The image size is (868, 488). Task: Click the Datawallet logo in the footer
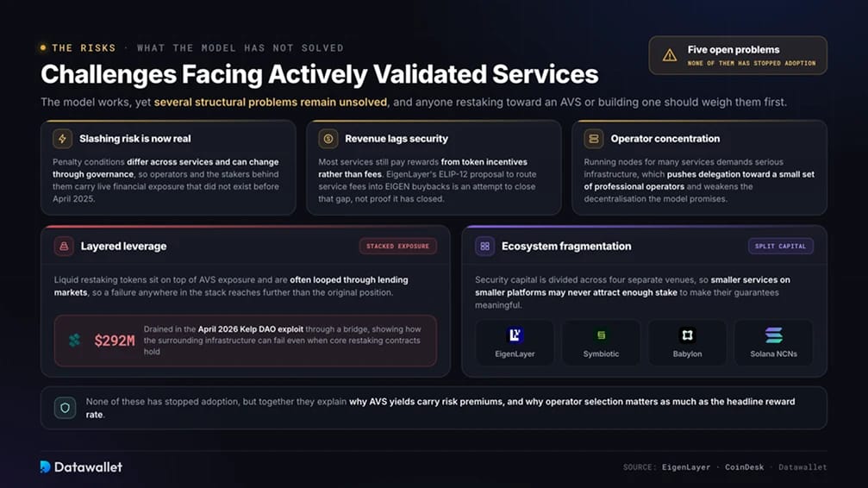[81, 467]
